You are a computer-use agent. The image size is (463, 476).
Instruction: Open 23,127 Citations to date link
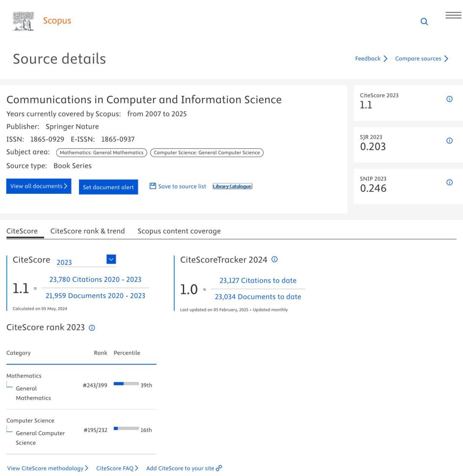[x=258, y=280]
